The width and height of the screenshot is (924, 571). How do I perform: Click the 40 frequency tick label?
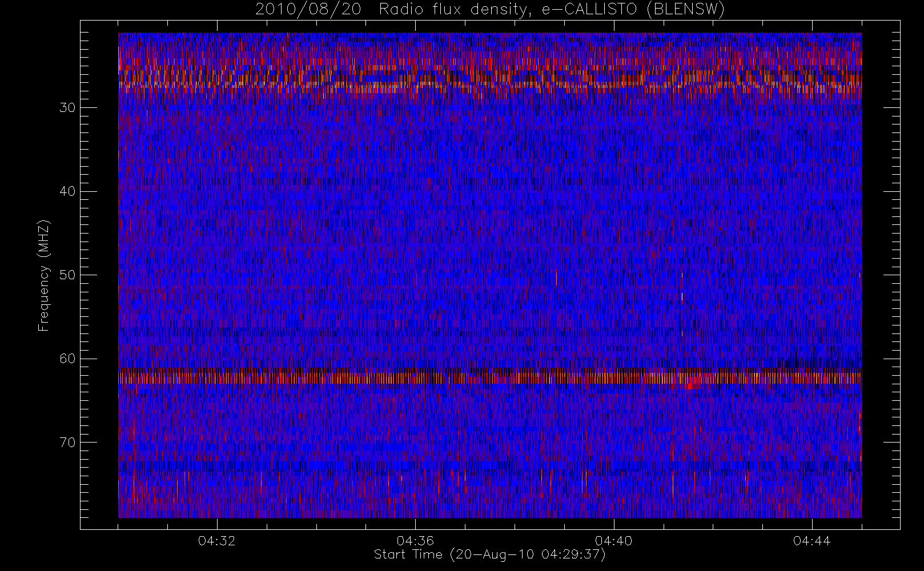pos(67,191)
